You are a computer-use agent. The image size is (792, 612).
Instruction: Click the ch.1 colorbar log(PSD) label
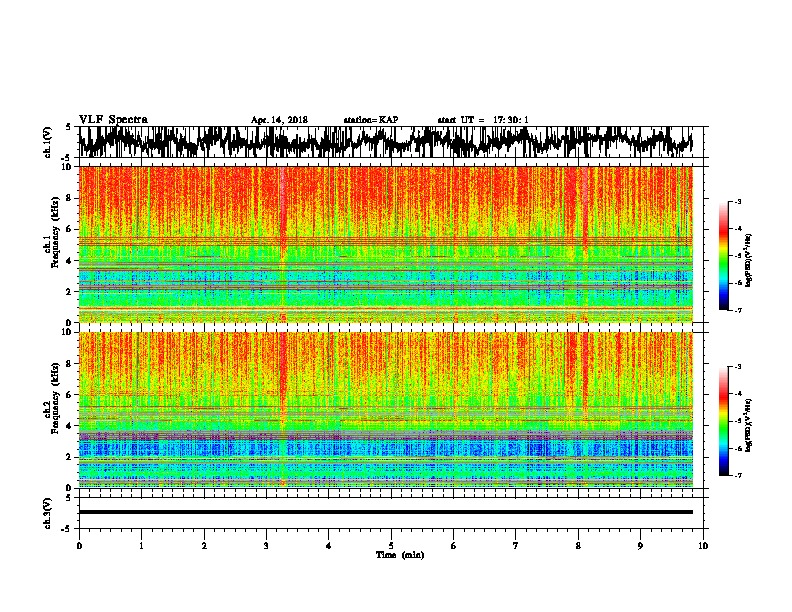(749, 261)
